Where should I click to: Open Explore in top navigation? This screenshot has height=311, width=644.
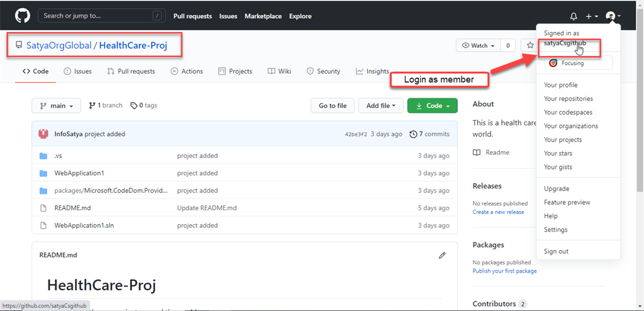300,16
